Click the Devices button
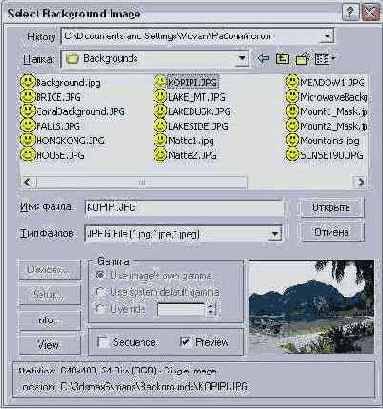Viewport: 383px width, 409px height. click(x=49, y=269)
